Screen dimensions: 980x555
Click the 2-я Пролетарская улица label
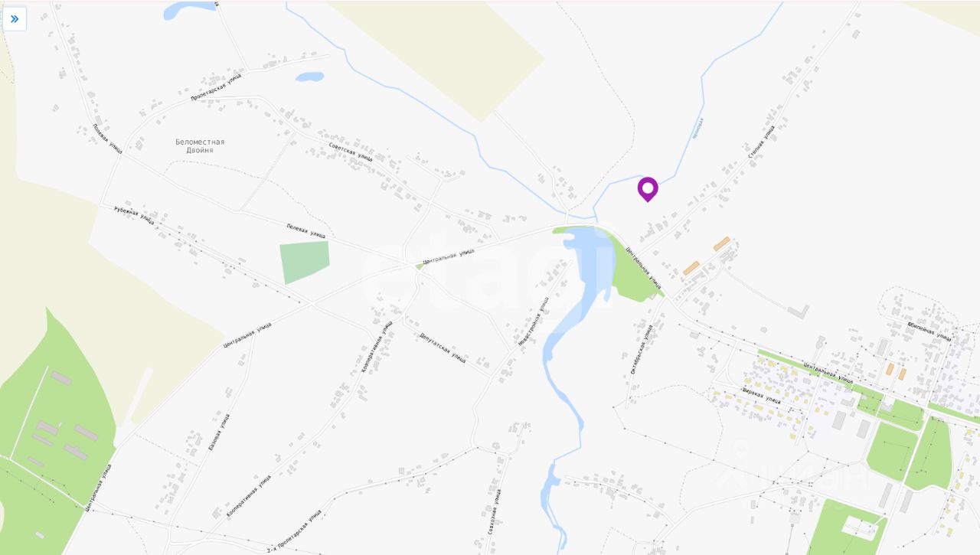point(294,532)
